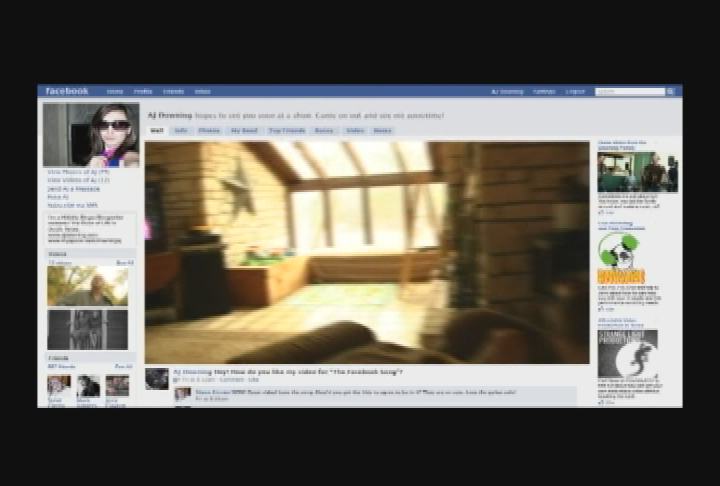This screenshot has height=486, width=720.
Task: Click the Strange Light Productions ad image
Action: click(627, 354)
